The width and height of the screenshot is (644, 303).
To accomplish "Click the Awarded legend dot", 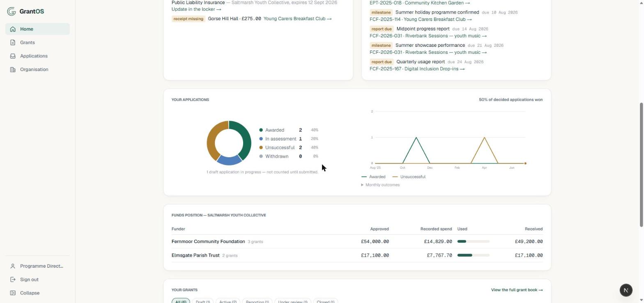I will tap(261, 130).
